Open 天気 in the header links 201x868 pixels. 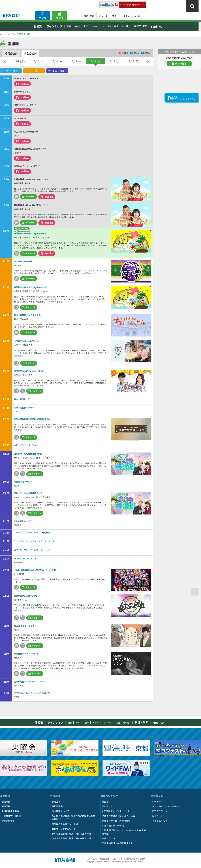point(114,16)
